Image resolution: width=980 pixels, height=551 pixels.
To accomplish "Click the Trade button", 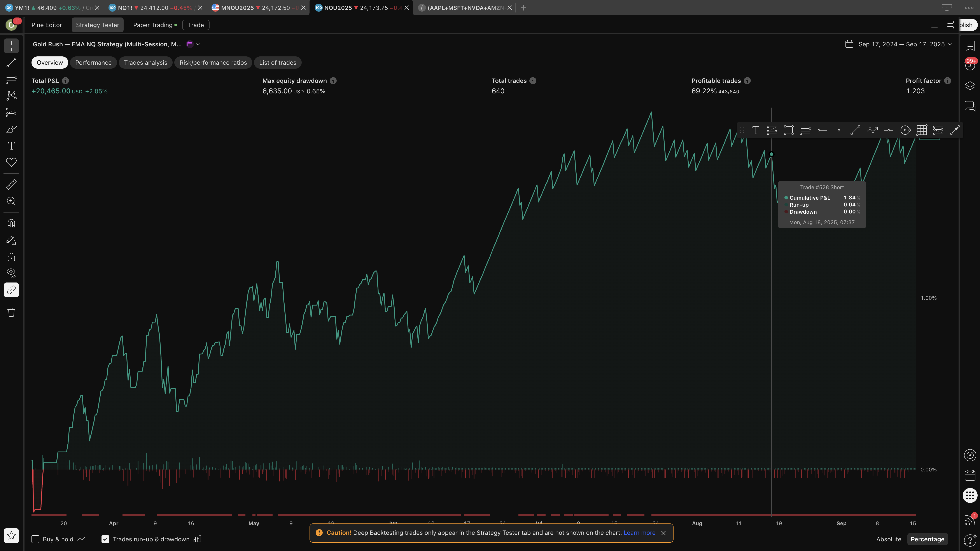I will coord(196,25).
